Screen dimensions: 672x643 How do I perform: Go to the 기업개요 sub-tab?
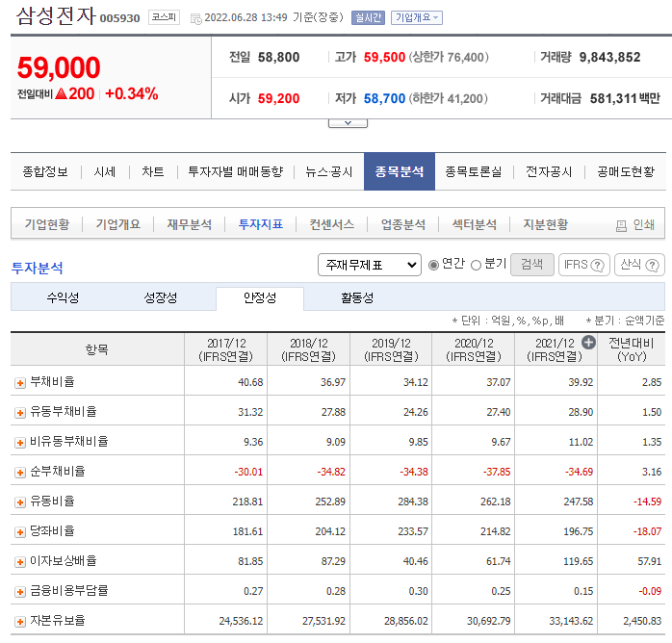click(117, 224)
